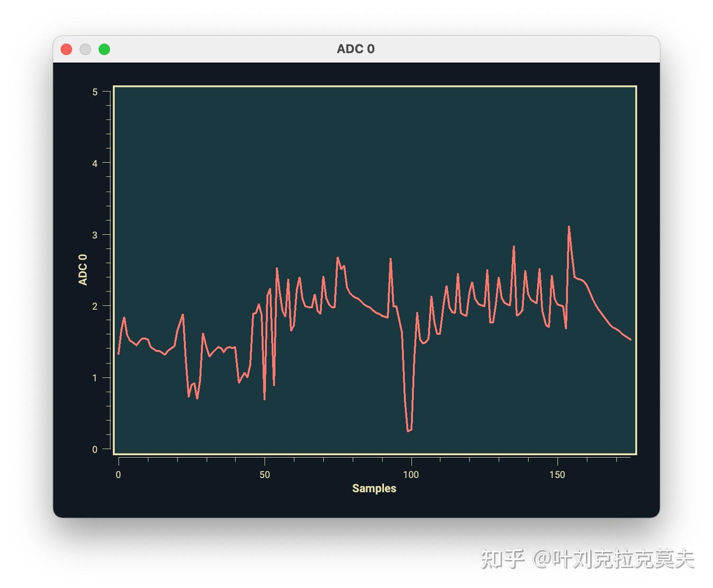Click the y-axis tick label 3

(x=95, y=235)
